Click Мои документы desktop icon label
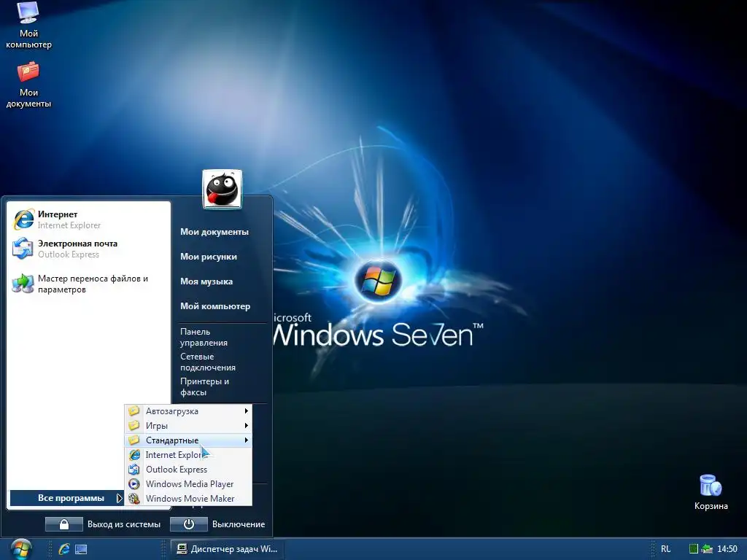747x560 pixels. [x=28, y=98]
